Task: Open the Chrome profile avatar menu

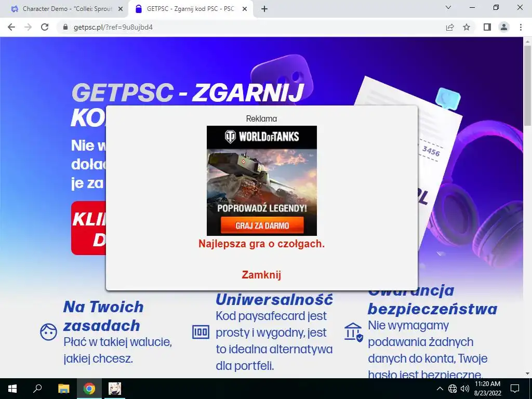Action: (x=504, y=27)
